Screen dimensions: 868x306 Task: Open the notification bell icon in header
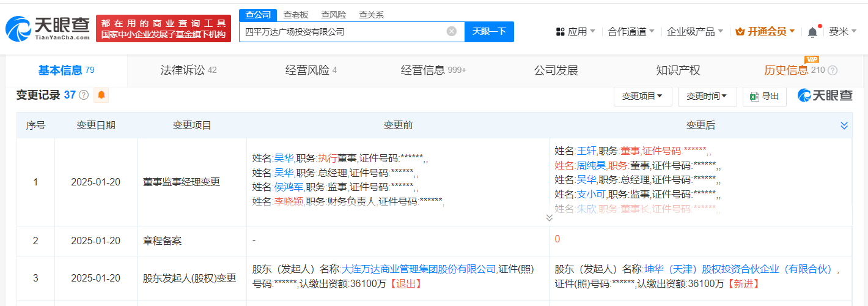click(812, 32)
